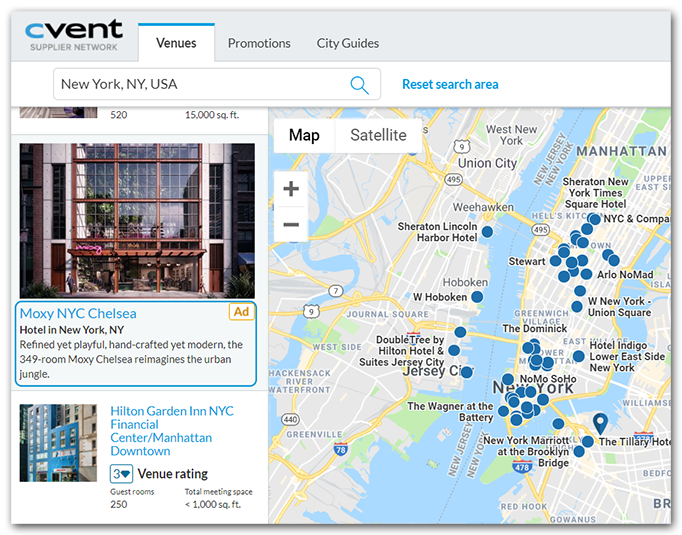Open Hilton Garden Inn NYC Financial Center link
The height and width of the screenshot is (535, 682).
pyautogui.click(x=172, y=431)
